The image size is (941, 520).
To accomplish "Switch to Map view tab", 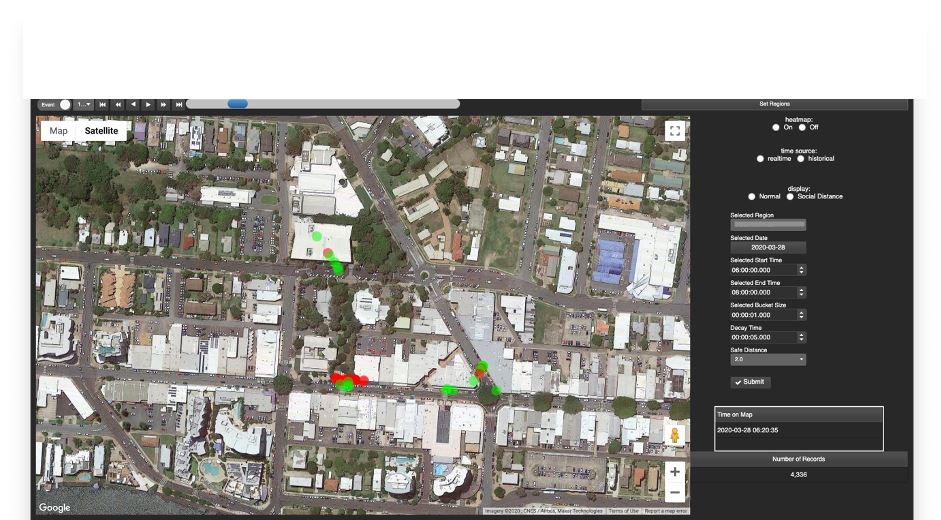I will tap(59, 131).
